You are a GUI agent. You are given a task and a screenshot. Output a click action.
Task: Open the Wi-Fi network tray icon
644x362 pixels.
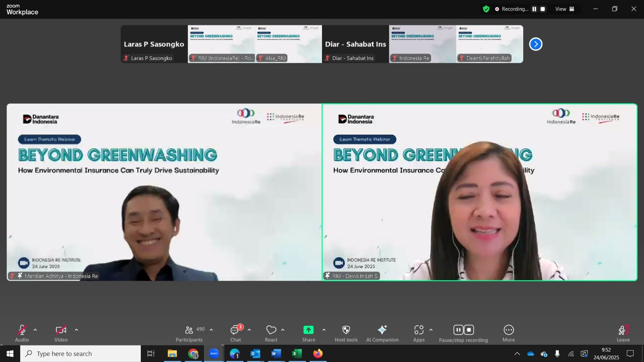(571, 354)
